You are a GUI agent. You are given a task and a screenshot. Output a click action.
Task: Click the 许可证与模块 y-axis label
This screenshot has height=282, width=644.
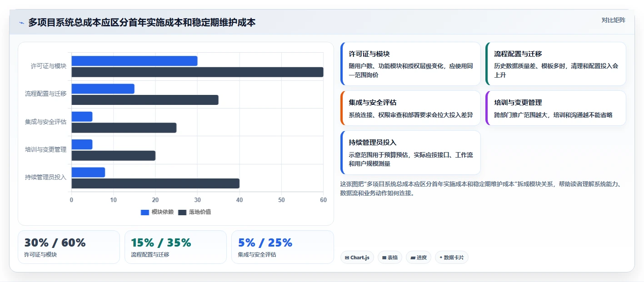(49, 66)
